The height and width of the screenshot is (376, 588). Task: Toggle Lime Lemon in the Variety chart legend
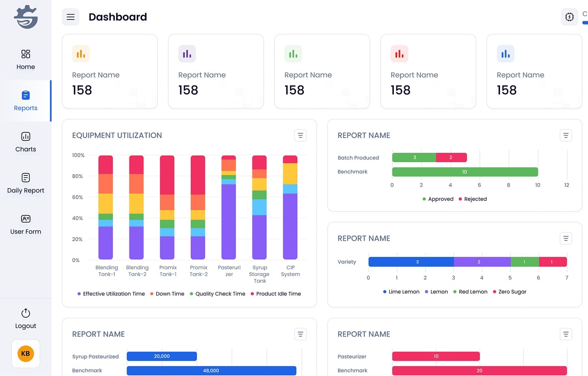tap(401, 292)
